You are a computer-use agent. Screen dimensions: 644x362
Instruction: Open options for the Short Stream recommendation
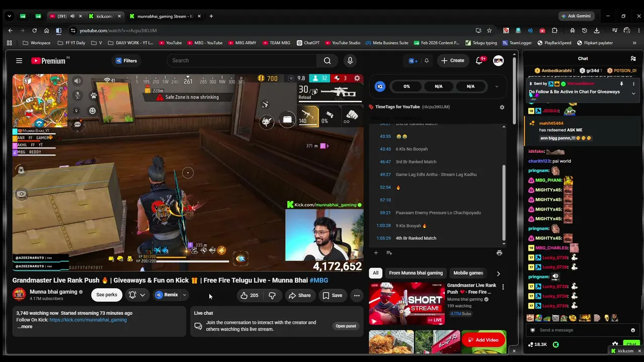pyautogui.click(x=503, y=287)
